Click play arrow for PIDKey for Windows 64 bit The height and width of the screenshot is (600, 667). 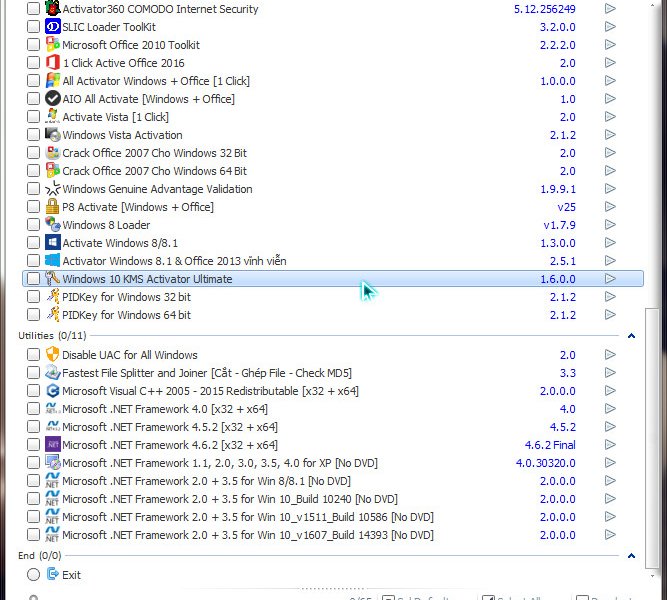pyautogui.click(x=610, y=314)
